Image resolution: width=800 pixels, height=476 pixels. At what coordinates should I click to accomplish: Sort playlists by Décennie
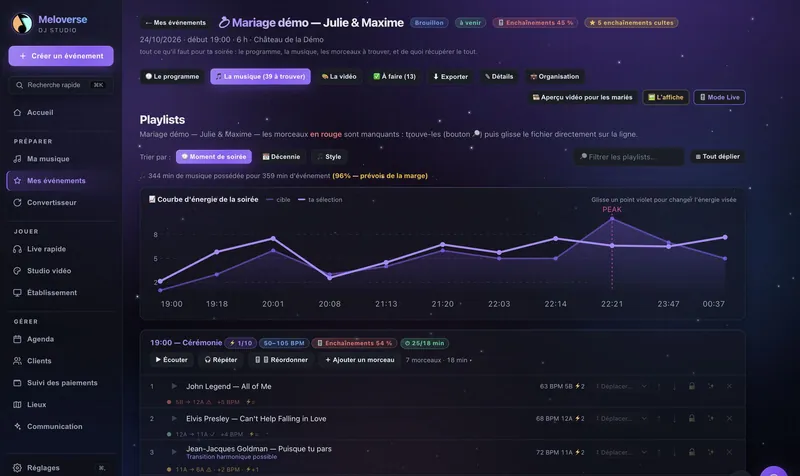(x=281, y=157)
